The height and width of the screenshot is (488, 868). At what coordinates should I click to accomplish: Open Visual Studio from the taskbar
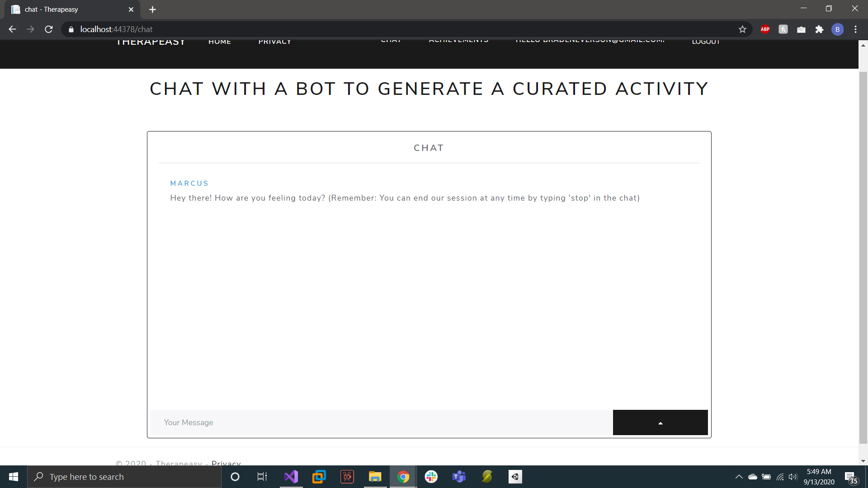click(291, 477)
